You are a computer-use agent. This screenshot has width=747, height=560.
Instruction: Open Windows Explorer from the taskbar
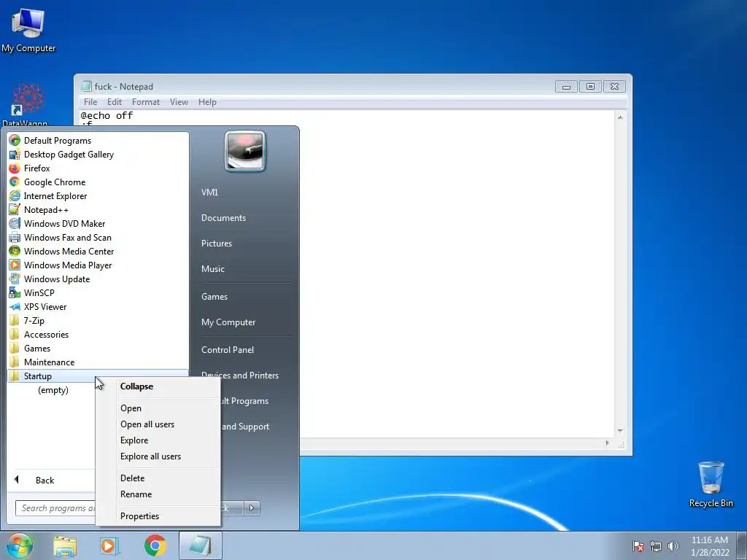tap(65, 546)
